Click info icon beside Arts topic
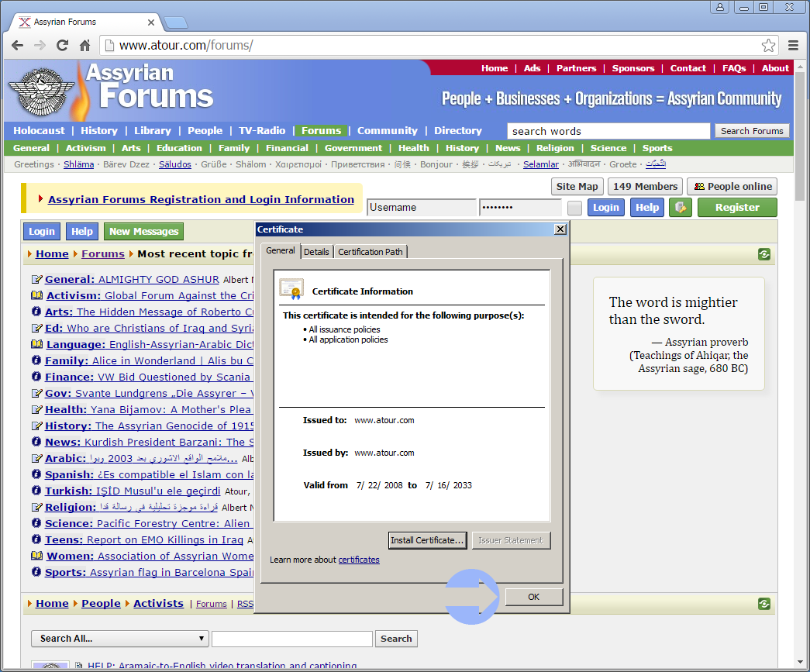 click(36, 312)
